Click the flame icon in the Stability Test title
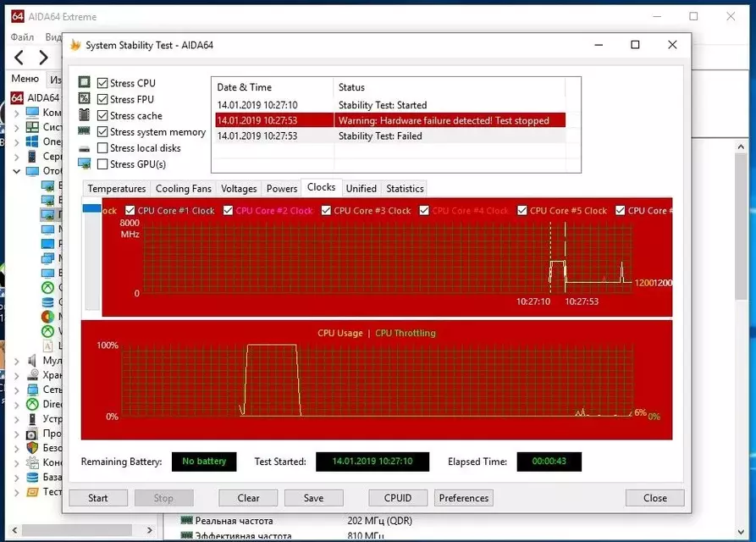756x542 pixels. [75, 45]
